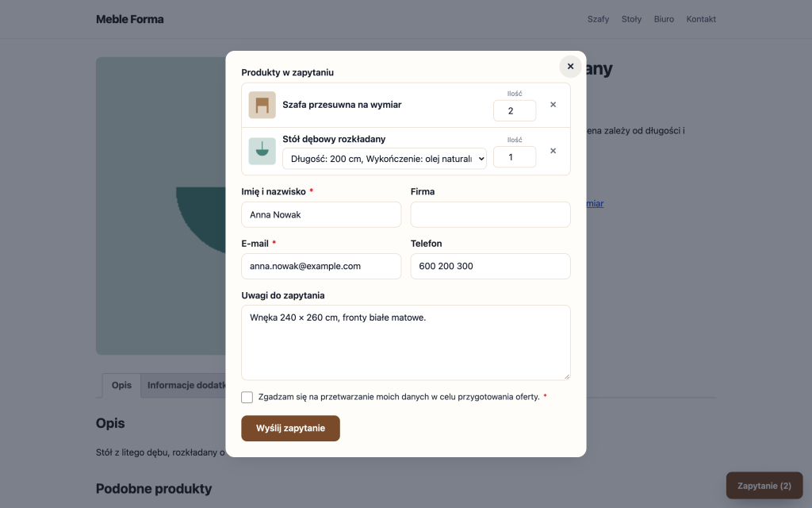Remove Stół dębowy rozkładany from inquiry
The width and height of the screenshot is (812, 508).
pos(553,151)
